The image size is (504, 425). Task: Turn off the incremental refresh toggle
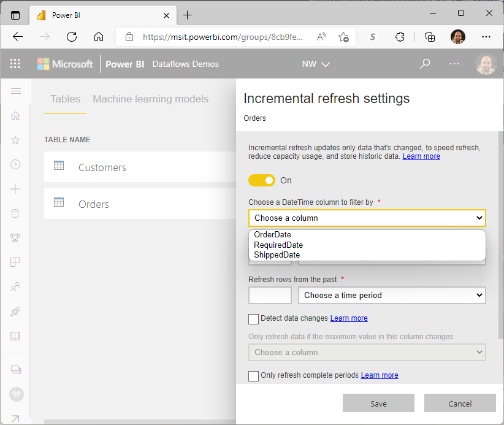262,180
